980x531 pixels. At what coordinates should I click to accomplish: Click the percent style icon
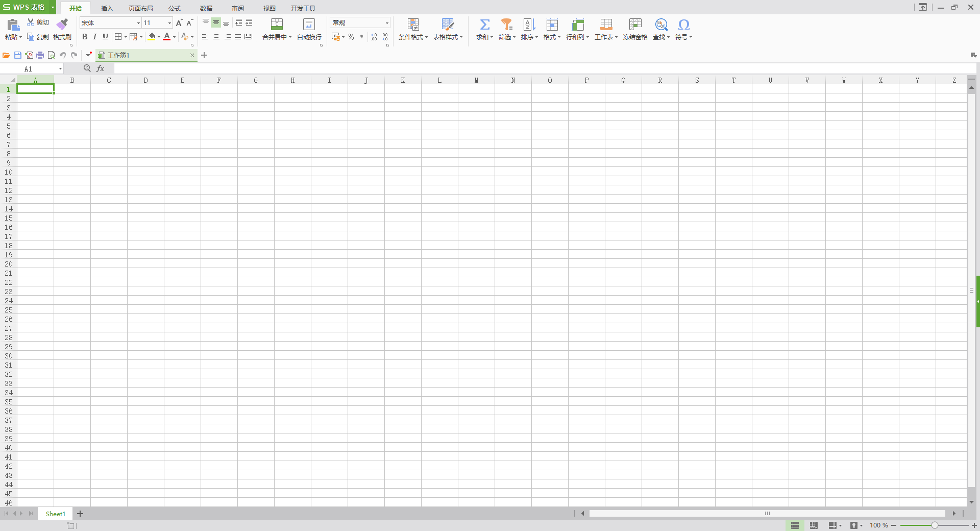pyautogui.click(x=351, y=37)
